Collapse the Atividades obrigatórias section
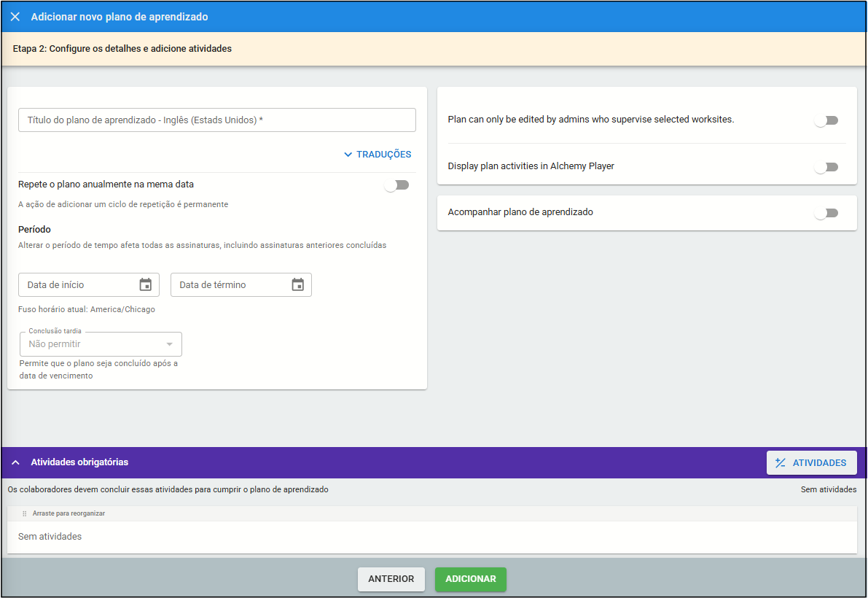The width and height of the screenshot is (868, 598). (15, 462)
